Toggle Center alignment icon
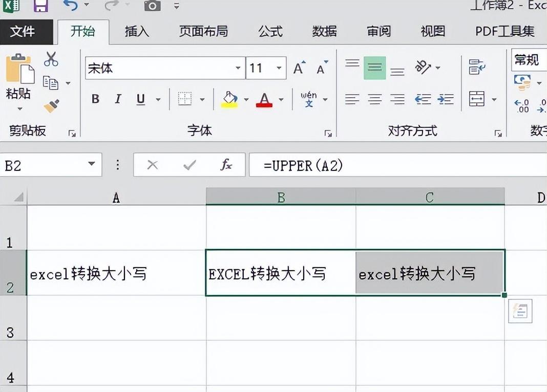Image resolution: width=547 pixels, height=392 pixels. [375, 99]
